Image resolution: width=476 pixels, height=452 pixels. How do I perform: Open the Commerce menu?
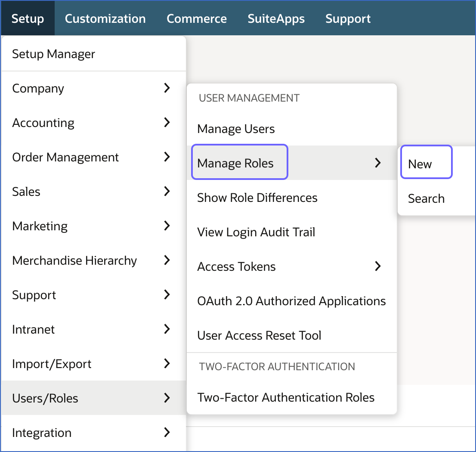[197, 18]
